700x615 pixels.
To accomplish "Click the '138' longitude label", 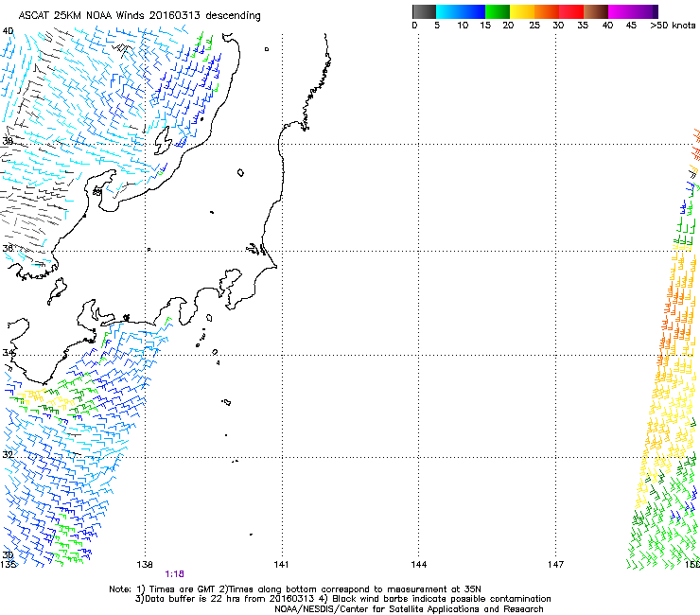I will (x=145, y=565).
